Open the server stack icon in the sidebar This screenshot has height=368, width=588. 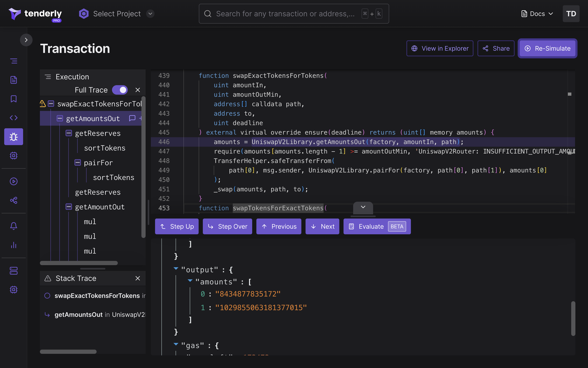pyautogui.click(x=14, y=271)
